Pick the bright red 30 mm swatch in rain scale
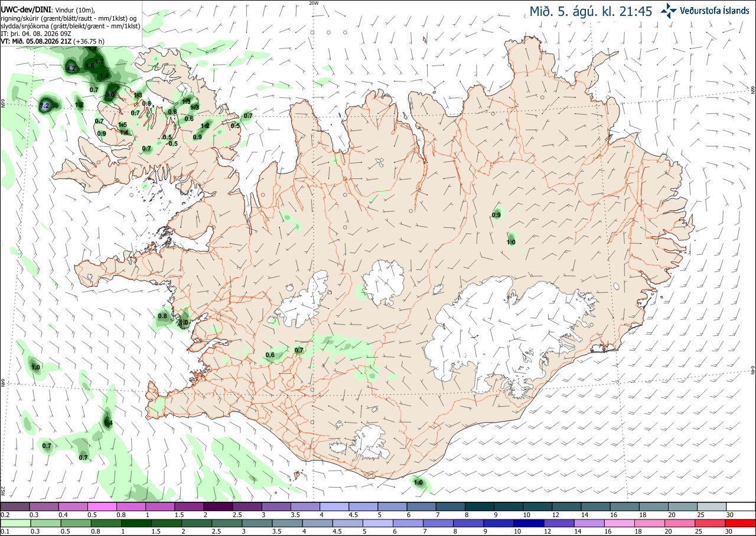Viewport: 756px width, 536px height. click(741, 523)
